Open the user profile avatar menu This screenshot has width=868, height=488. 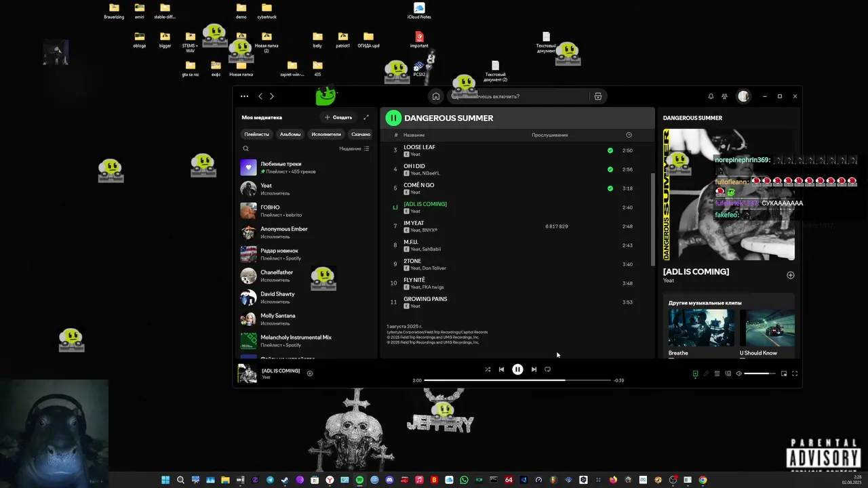point(743,96)
